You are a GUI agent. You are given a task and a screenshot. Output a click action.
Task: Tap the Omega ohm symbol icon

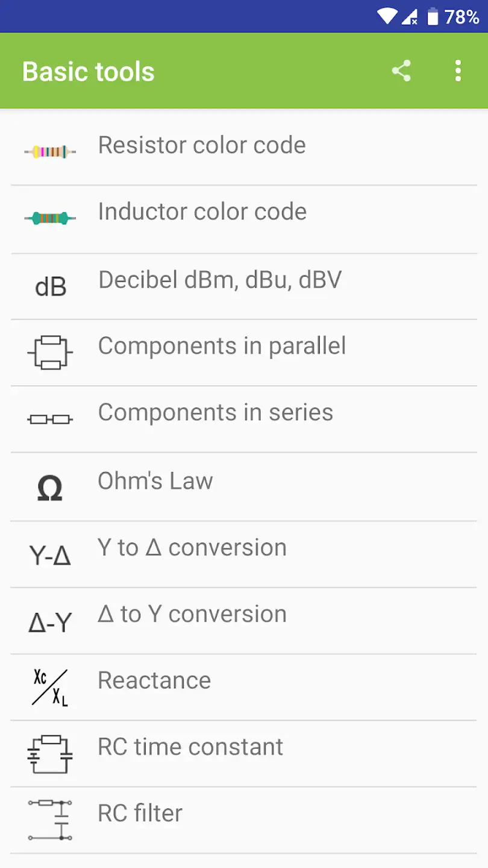[50, 488]
